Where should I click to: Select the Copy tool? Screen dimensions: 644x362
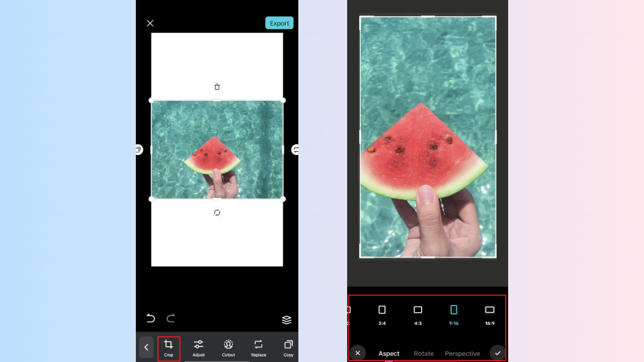(x=288, y=347)
